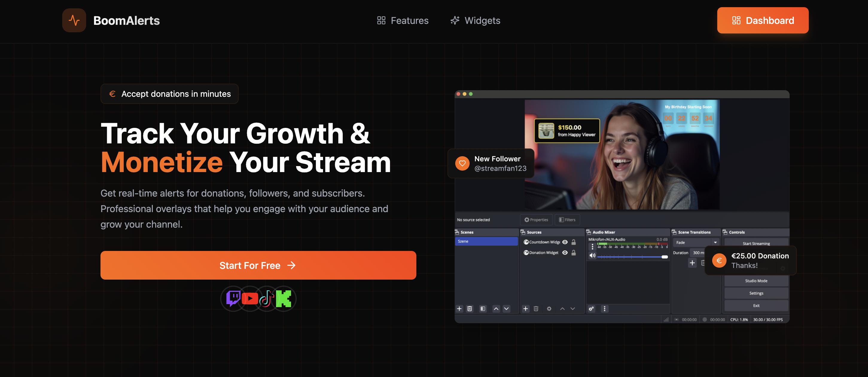This screenshot has height=377, width=868.
Task: Click the CPU: 1.8% status text
Action: 739,320
